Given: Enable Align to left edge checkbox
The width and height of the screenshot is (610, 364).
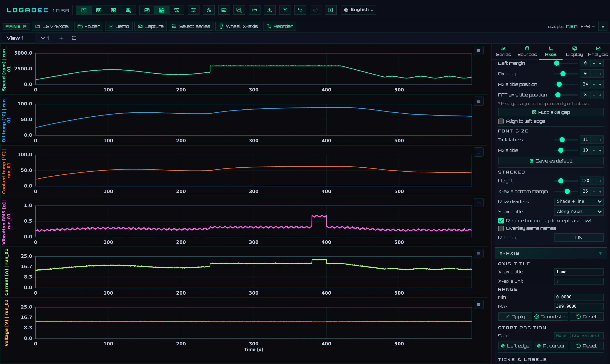Looking at the screenshot, I should pos(501,121).
